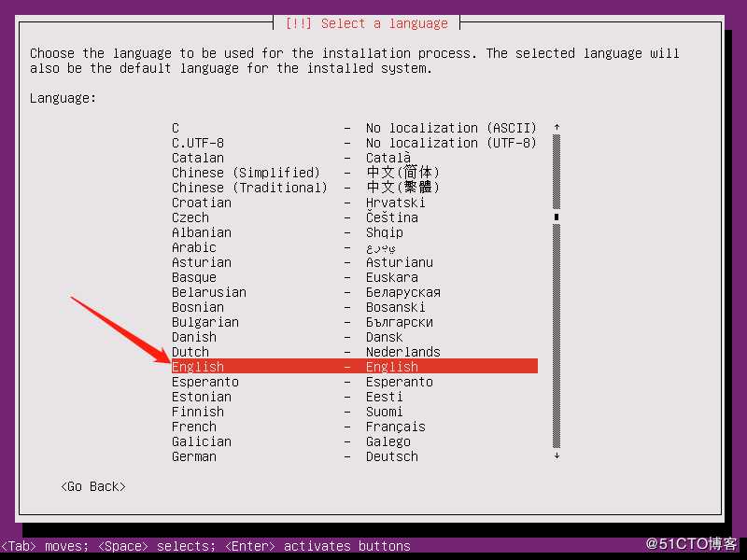Click the scrollbar position marker
The width and height of the screenshot is (747, 560).
point(557,217)
